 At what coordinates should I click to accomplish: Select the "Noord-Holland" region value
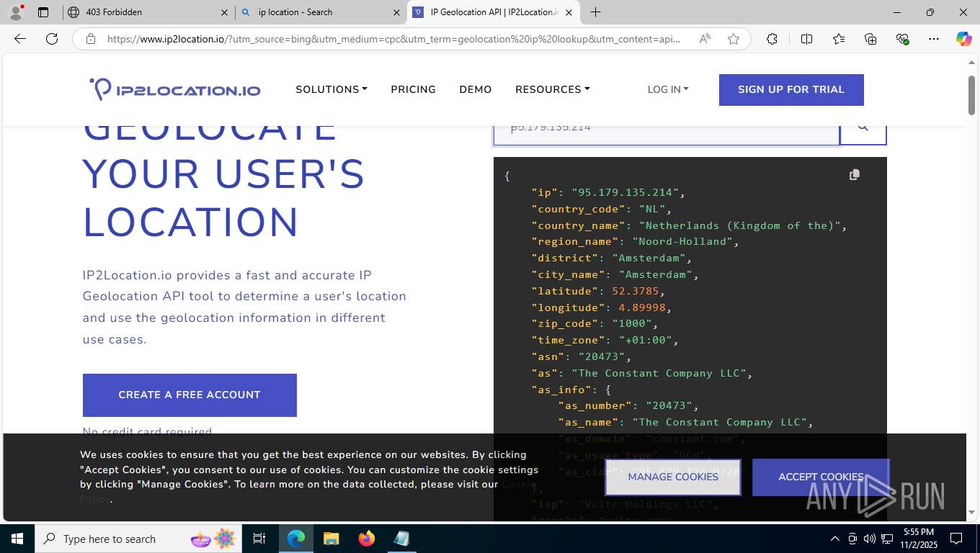(682, 241)
